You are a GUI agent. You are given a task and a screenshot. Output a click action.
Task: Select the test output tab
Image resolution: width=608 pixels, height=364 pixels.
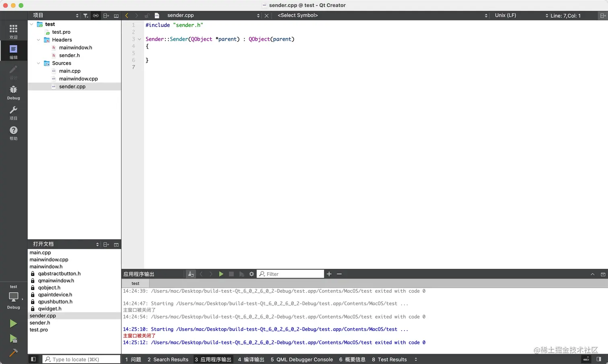tap(136, 284)
